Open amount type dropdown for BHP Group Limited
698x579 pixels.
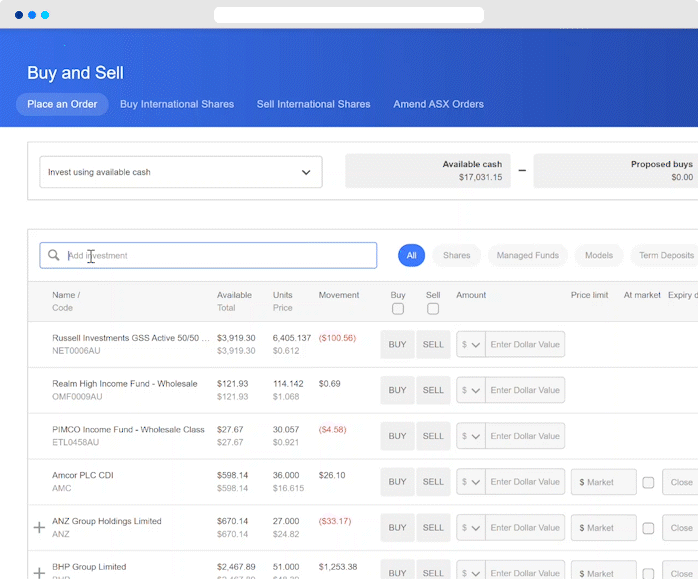tap(471, 571)
